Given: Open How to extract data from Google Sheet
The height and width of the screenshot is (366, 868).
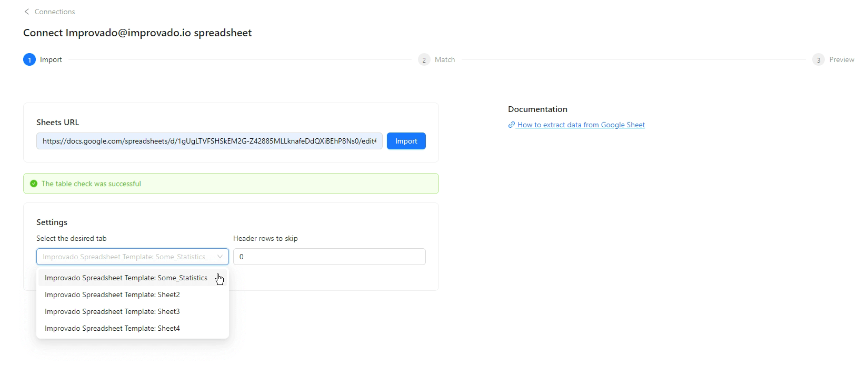Looking at the screenshot, I should point(581,125).
